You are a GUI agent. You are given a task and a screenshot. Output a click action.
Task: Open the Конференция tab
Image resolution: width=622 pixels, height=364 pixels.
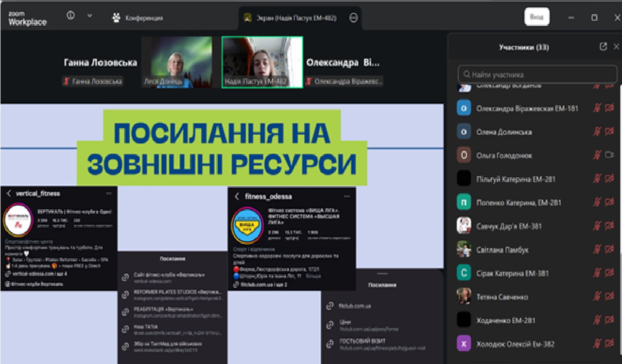(x=138, y=18)
